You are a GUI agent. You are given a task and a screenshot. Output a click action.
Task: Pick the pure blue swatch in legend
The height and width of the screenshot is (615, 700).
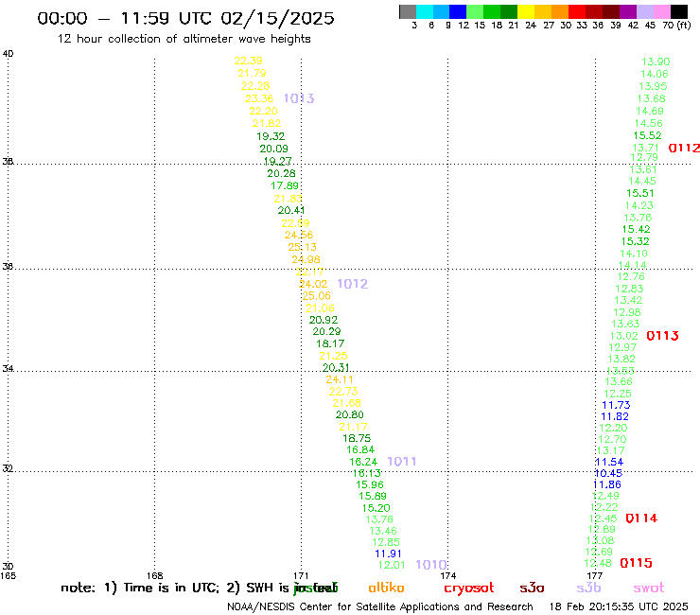point(458,12)
